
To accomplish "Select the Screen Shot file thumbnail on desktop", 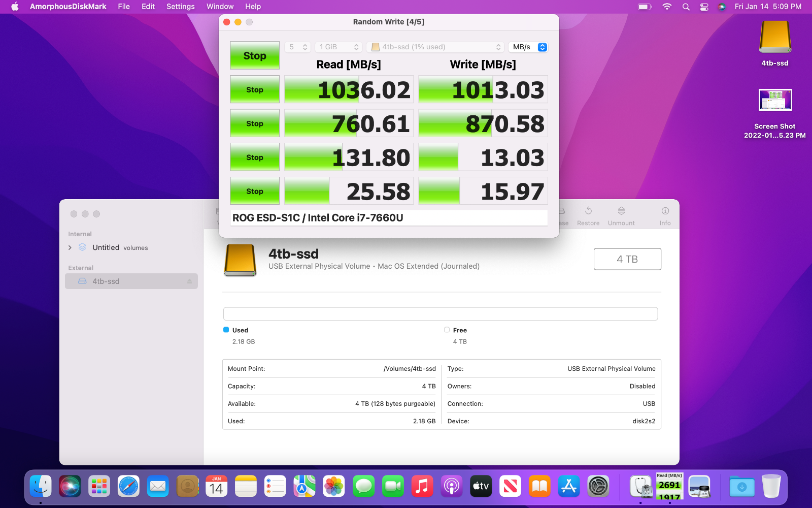I will (x=775, y=100).
